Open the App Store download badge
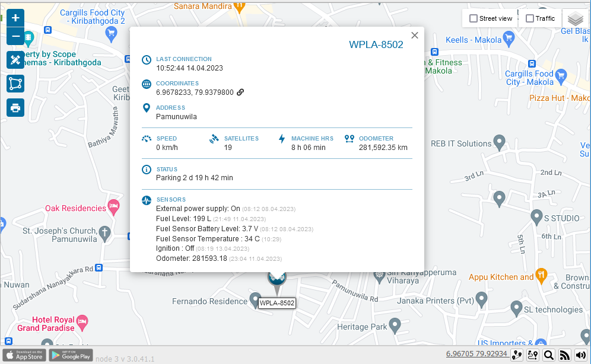Image resolution: width=591 pixels, height=364 pixels. click(24, 355)
